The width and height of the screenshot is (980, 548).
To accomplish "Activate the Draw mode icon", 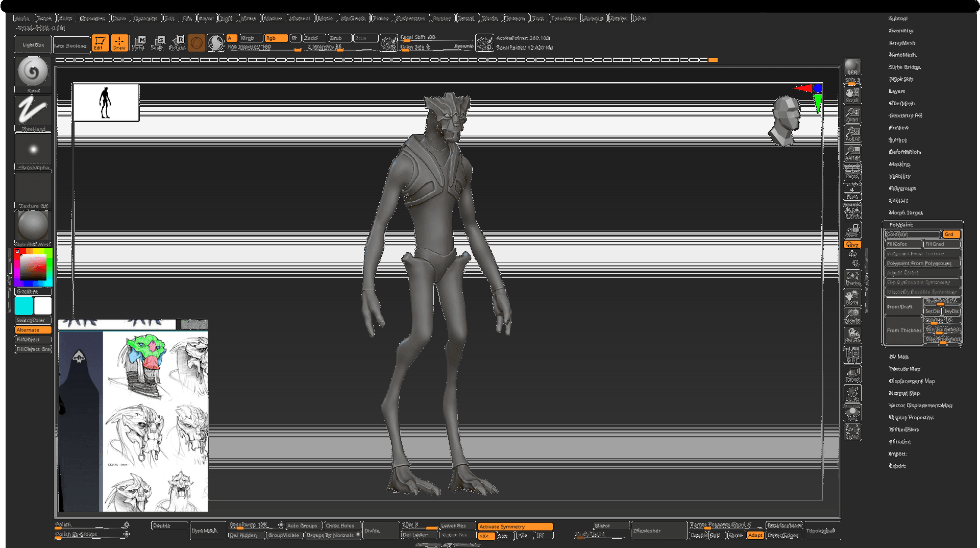I will (x=119, y=43).
